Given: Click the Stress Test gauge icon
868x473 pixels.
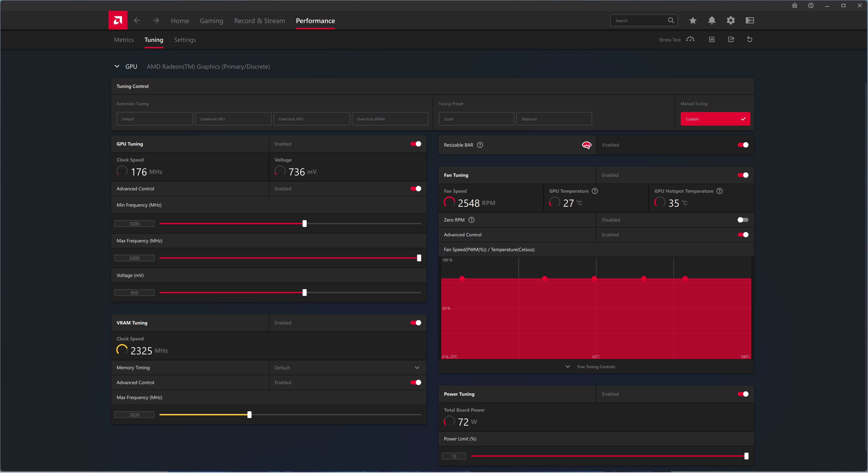Looking at the screenshot, I should tap(690, 39).
